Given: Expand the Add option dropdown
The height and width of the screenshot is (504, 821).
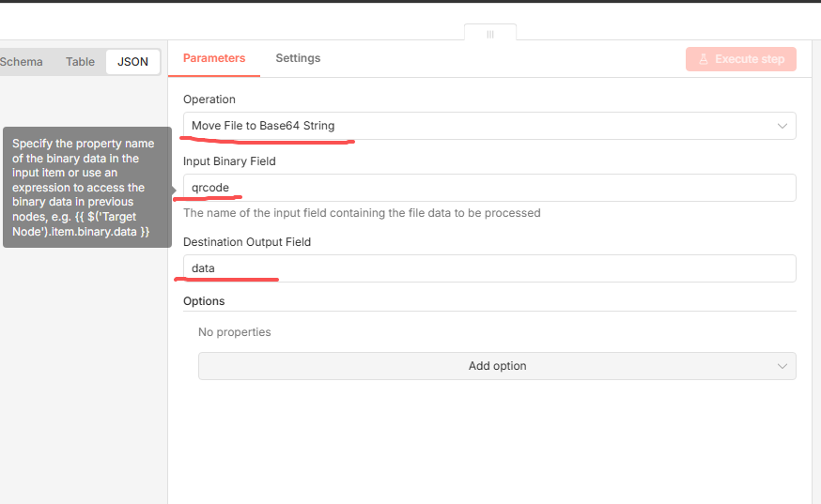Looking at the screenshot, I should point(497,366).
